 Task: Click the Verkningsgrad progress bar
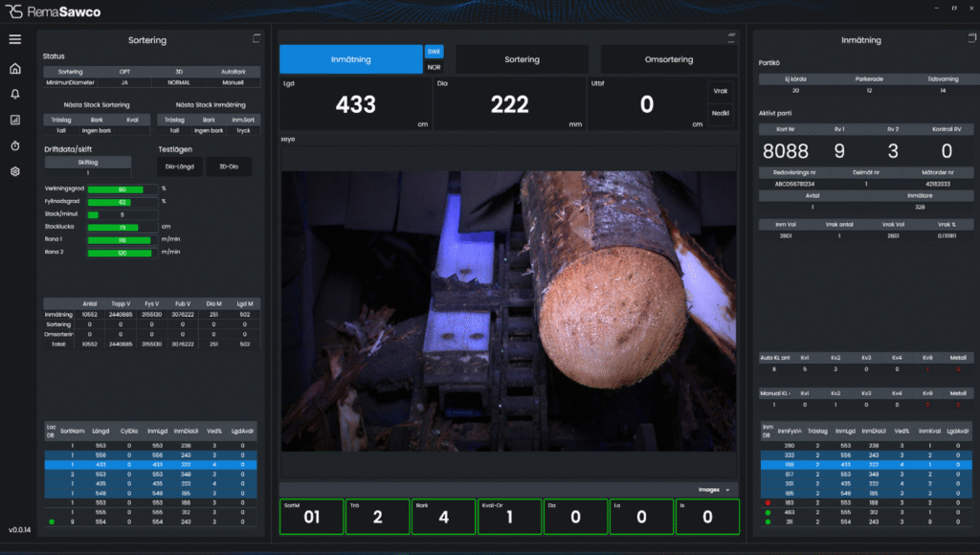tap(122, 189)
